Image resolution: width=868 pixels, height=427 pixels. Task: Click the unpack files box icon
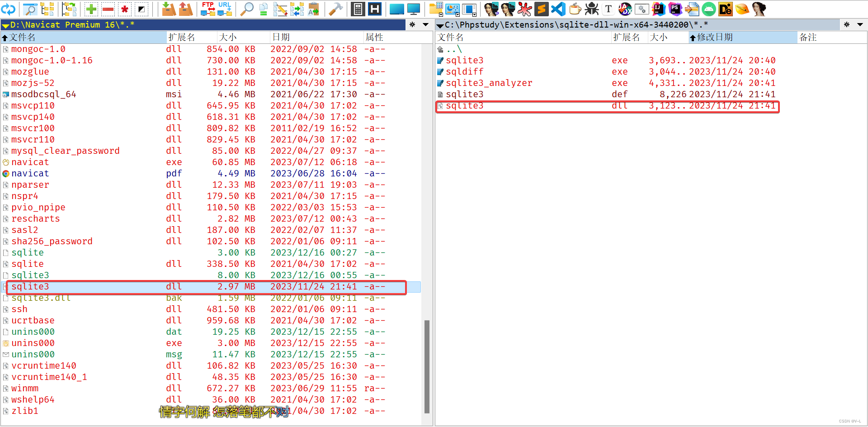(185, 9)
